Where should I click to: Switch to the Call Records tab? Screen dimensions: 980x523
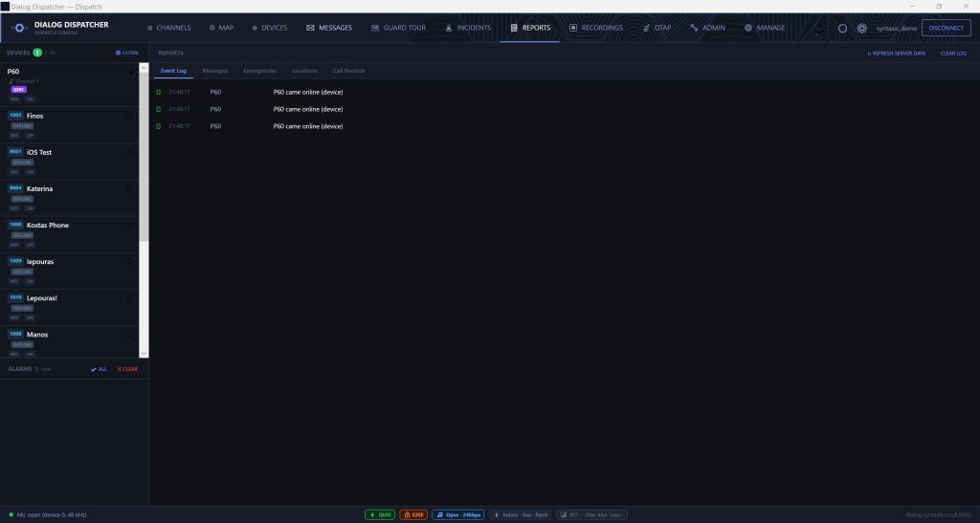click(x=348, y=71)
